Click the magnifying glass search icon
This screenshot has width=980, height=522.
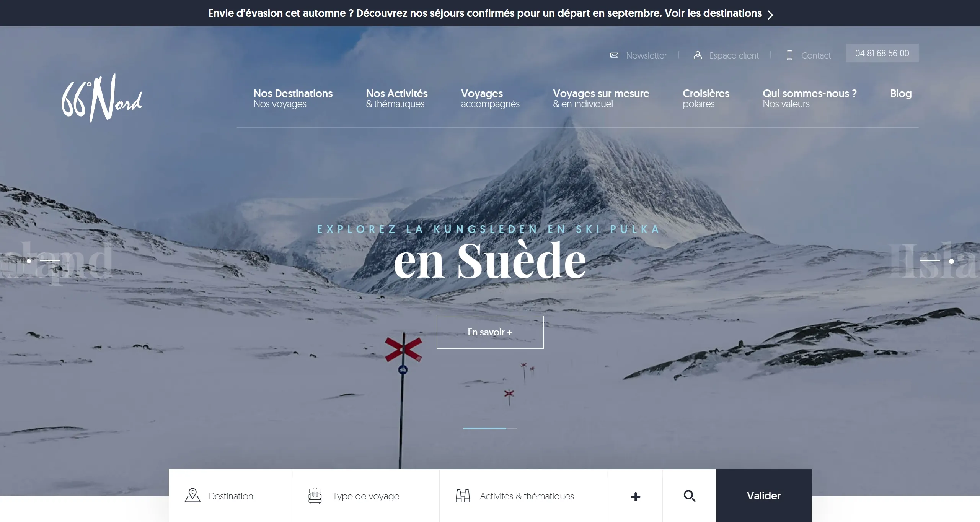click(x=690, y=496)
